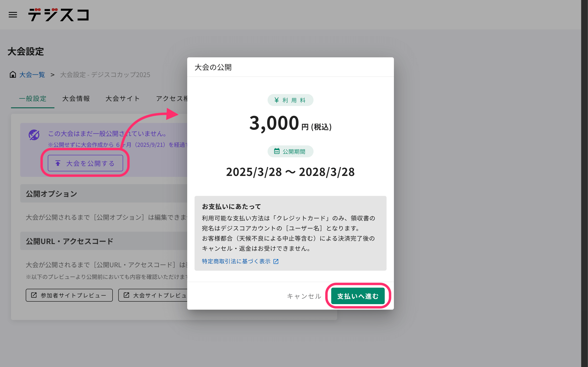Cancel the 大会の公開 dialog

pyautogui.click(x=304, y=296)
